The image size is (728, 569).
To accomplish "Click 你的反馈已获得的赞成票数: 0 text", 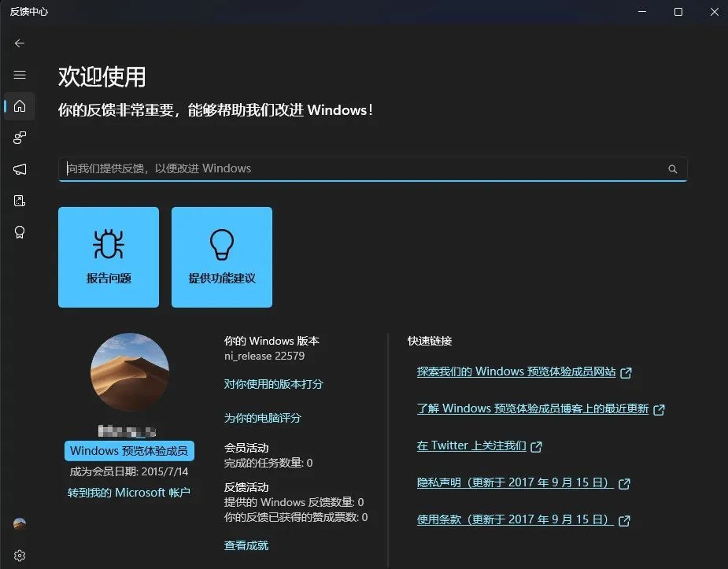I will 296,517.
